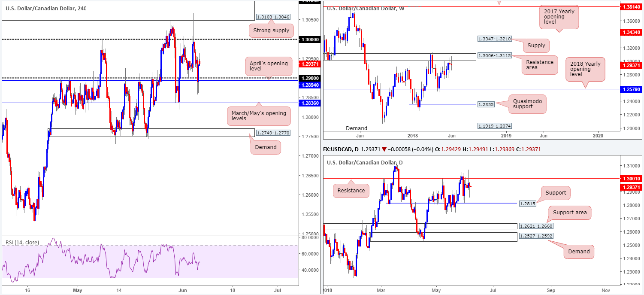The image size is (644, 295).
Task: Select the black 1.29000 price label
Action: point(309,78)
